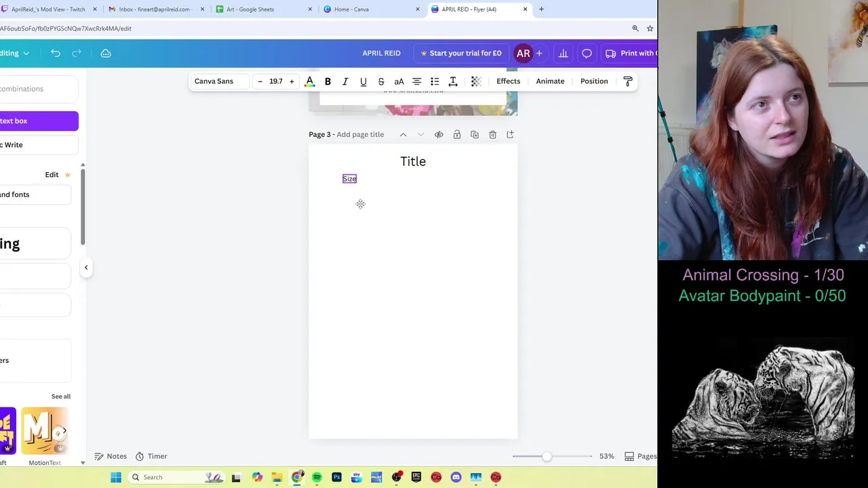Select the Title text on the page
The image size is (868, 488).
click(x=413, y=161)
